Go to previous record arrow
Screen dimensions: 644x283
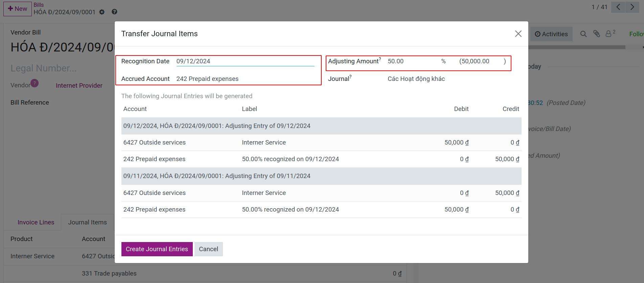tap(618, 7)
